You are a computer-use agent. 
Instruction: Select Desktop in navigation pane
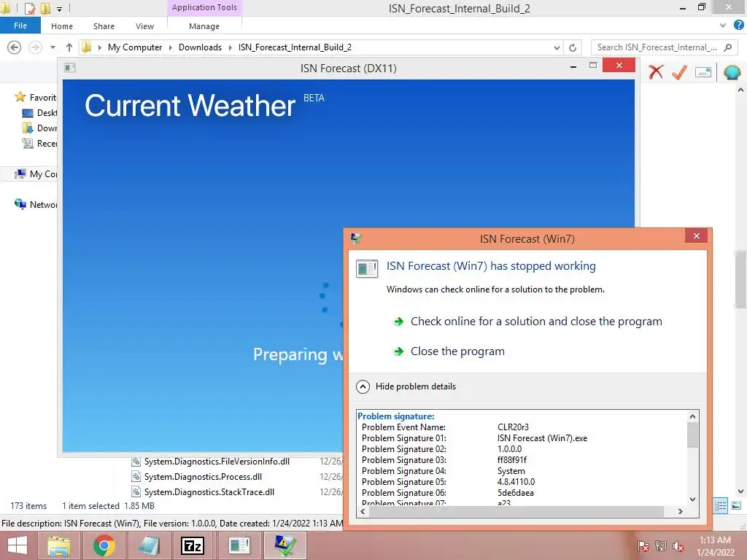[39, 113]
